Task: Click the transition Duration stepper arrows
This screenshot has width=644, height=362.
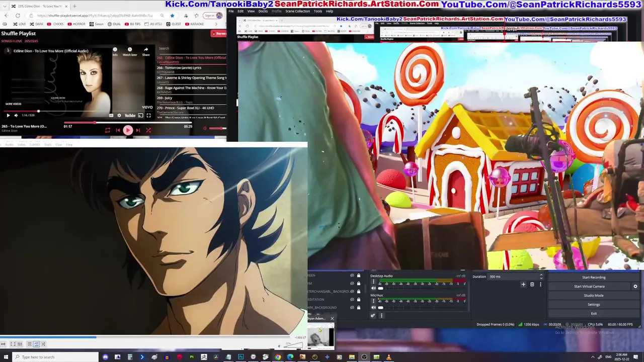Action: (x=541, y=277)
